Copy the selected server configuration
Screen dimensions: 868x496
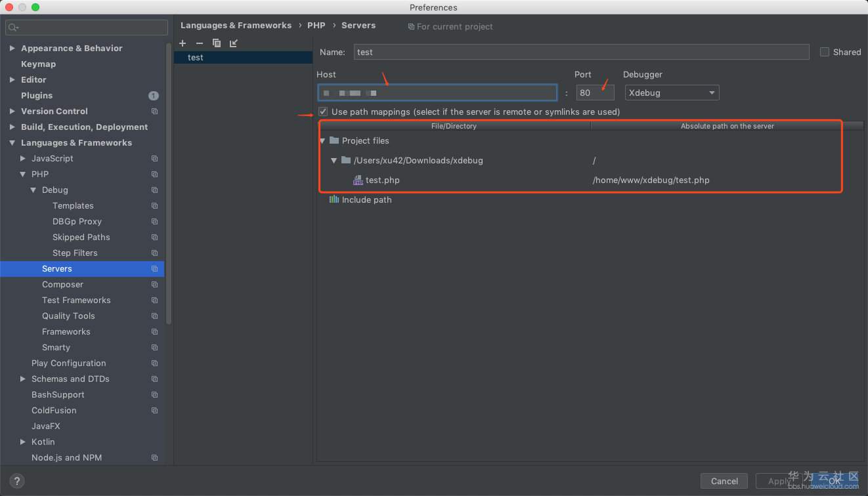(217, 43)
